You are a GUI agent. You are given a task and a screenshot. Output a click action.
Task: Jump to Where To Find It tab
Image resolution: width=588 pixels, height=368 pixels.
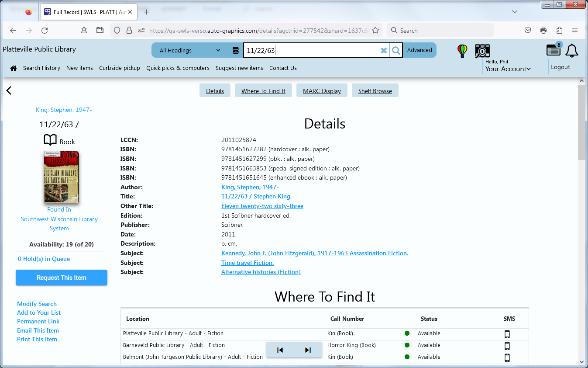(x=263, y=91)
